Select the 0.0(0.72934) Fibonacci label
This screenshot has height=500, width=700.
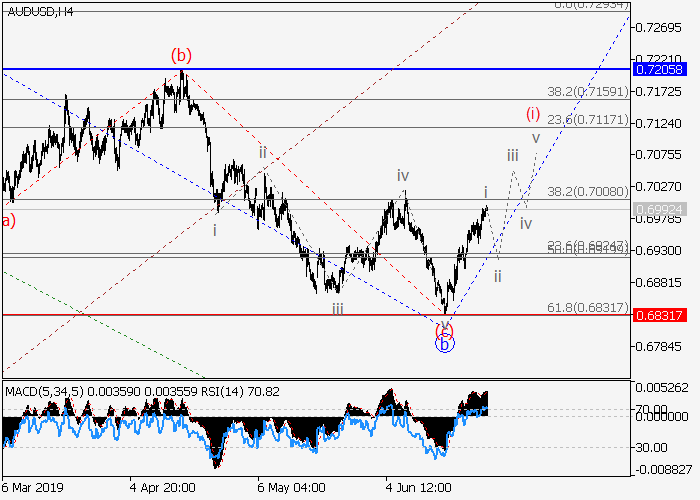pyautogui.click(x=590, y=6)
